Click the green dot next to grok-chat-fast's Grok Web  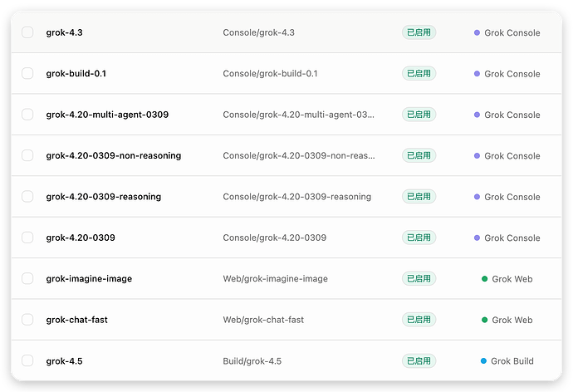(x=485, y=320)
